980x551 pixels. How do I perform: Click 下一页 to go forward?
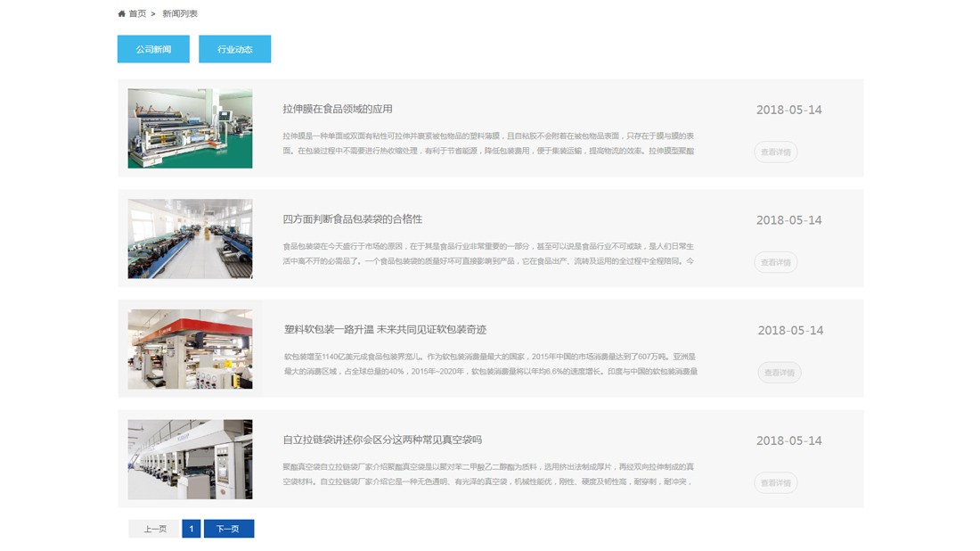[x=229, y=528]
